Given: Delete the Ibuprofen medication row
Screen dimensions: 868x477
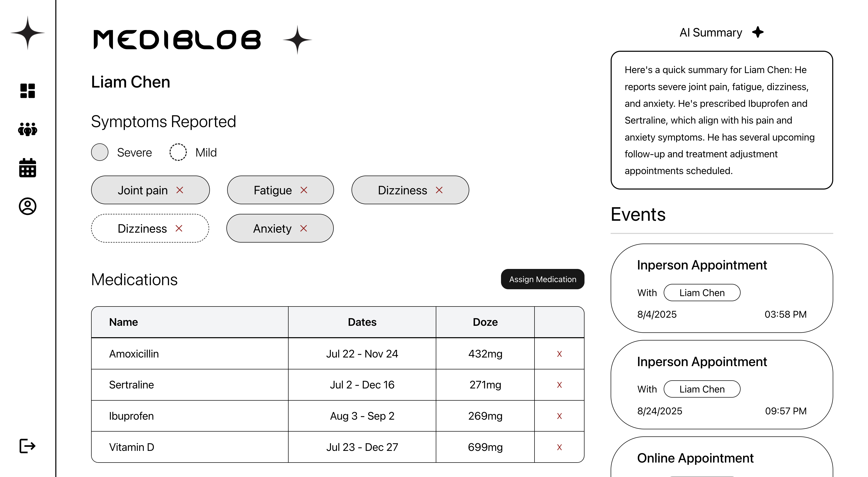Looking at the screenshot, I should click(x=559, y=416).
